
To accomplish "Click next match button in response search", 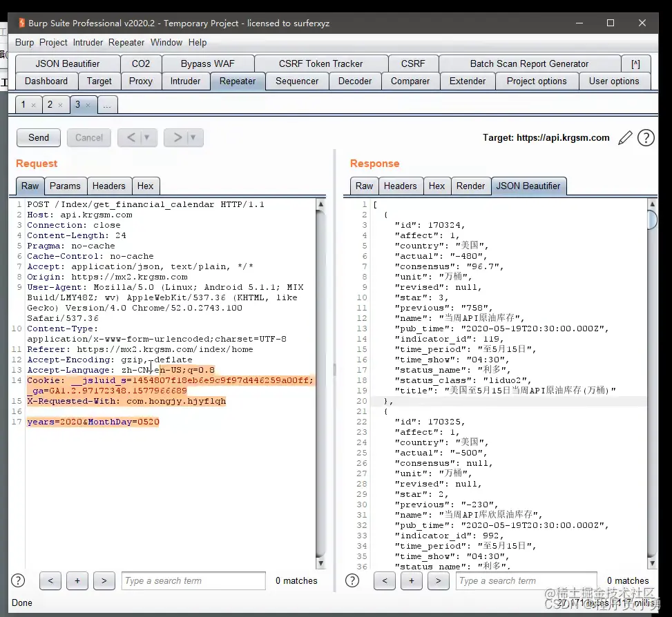I will click(438, 580).
